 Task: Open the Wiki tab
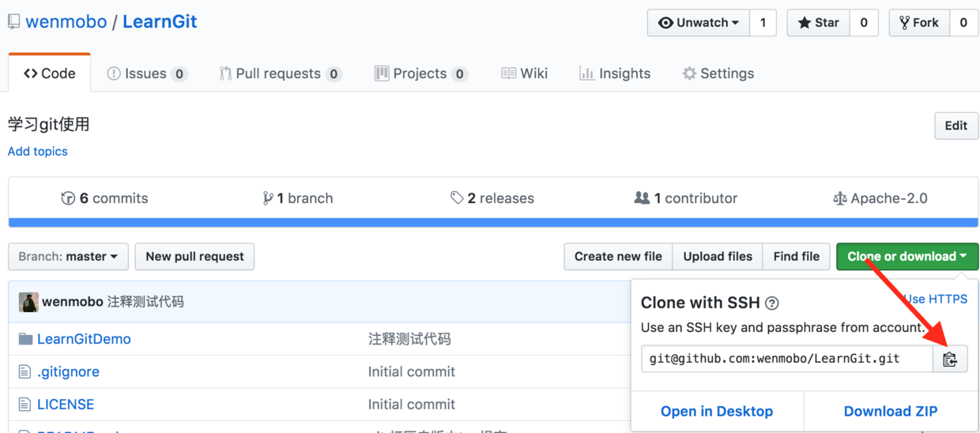pos(525,73)
